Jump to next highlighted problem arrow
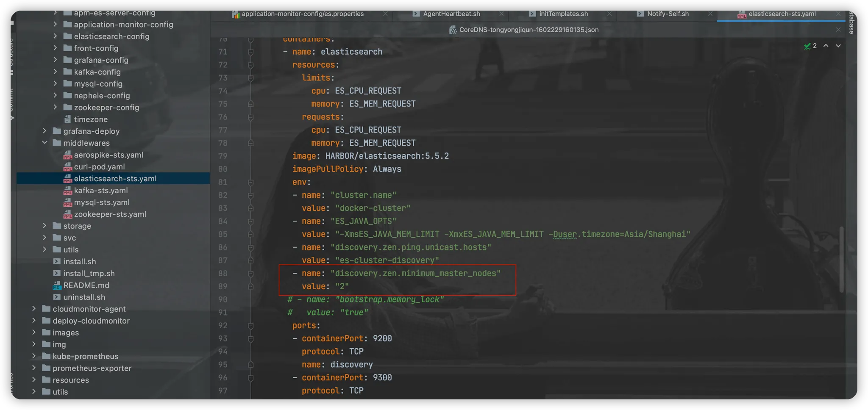This screenshot has height=410, width=868. (838, 46)
